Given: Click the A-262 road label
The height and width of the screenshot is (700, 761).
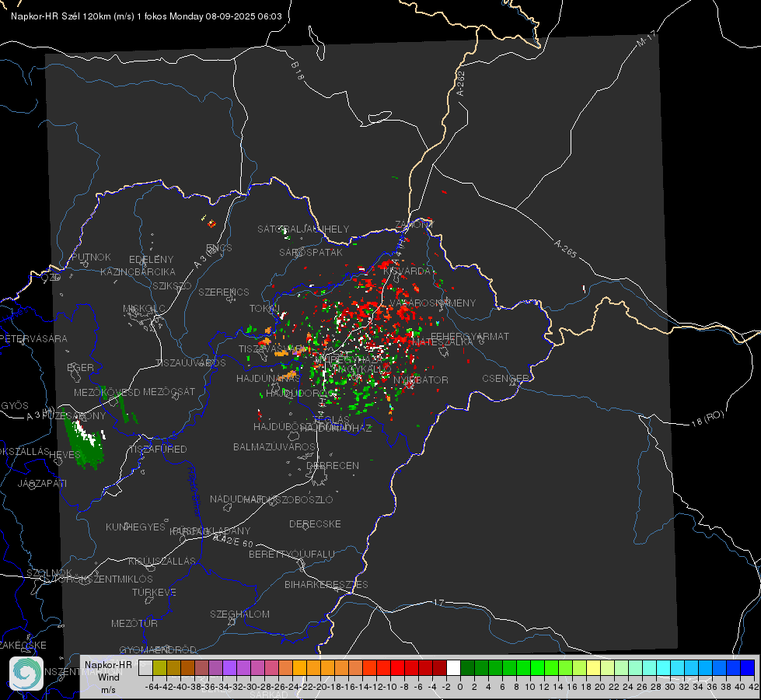Looking at the screenshot, I should pos(461,83).
